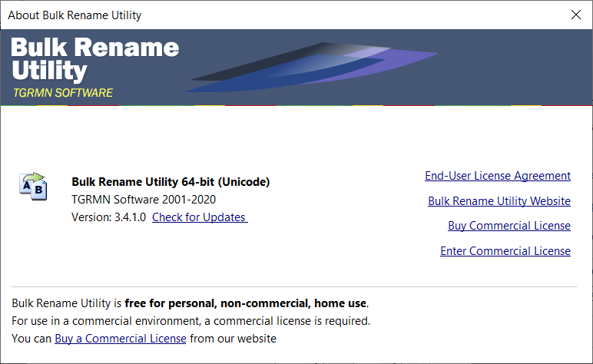This screenshot has width=593, height=364.
Task: Click the 'TGRMN SOFTWARE' yellow banner text
Action: point(63,93)
